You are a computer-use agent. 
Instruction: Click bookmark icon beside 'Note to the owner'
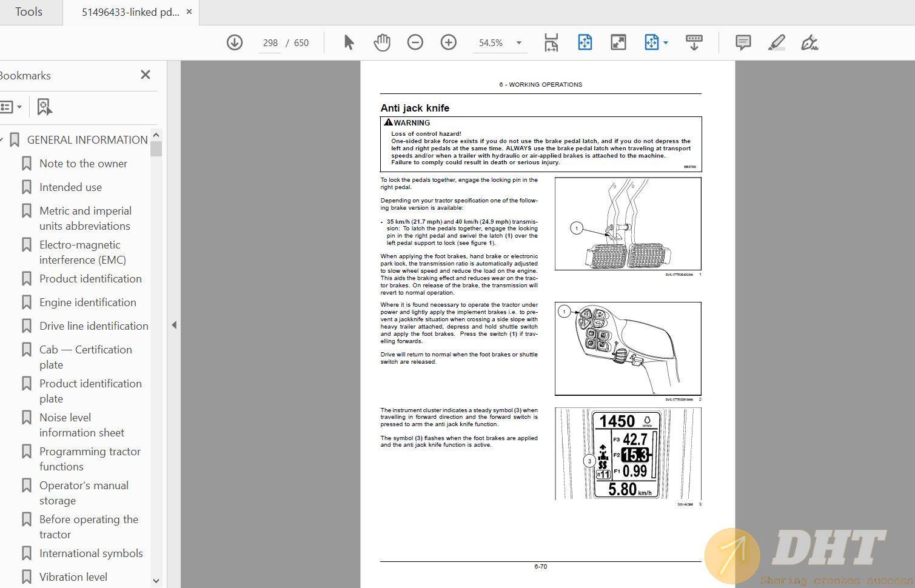tap(27, 164)
